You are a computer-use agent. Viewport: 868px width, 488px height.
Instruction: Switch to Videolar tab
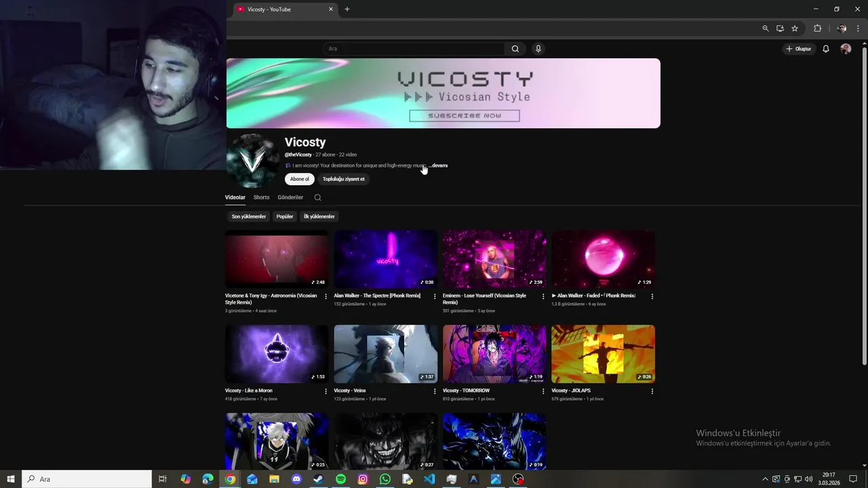235,197
